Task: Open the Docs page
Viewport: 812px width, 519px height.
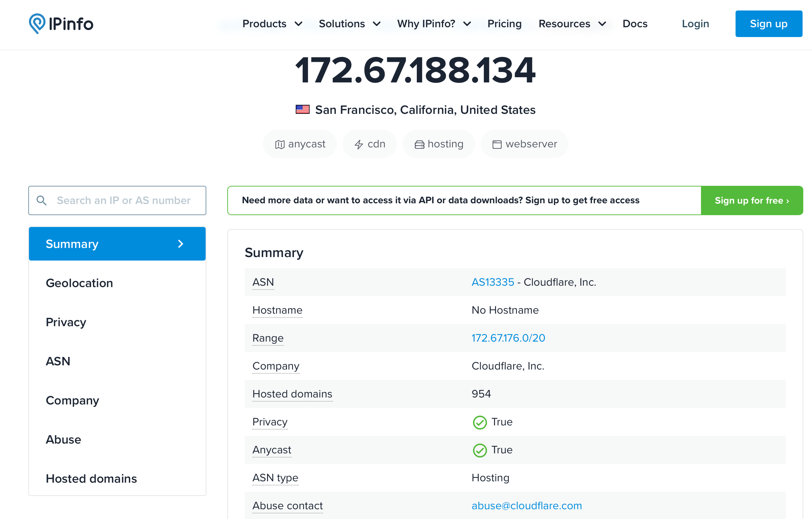Action: click(635, 24)
